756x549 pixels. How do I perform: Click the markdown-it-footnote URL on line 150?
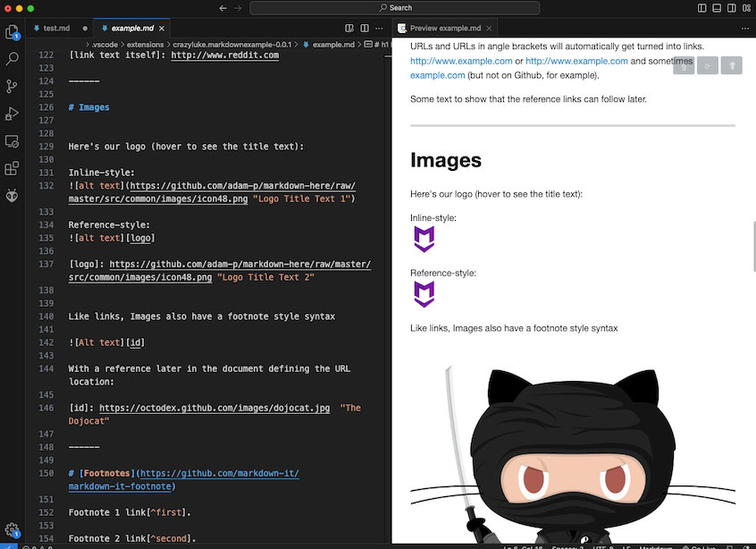(x=184, y=480)
